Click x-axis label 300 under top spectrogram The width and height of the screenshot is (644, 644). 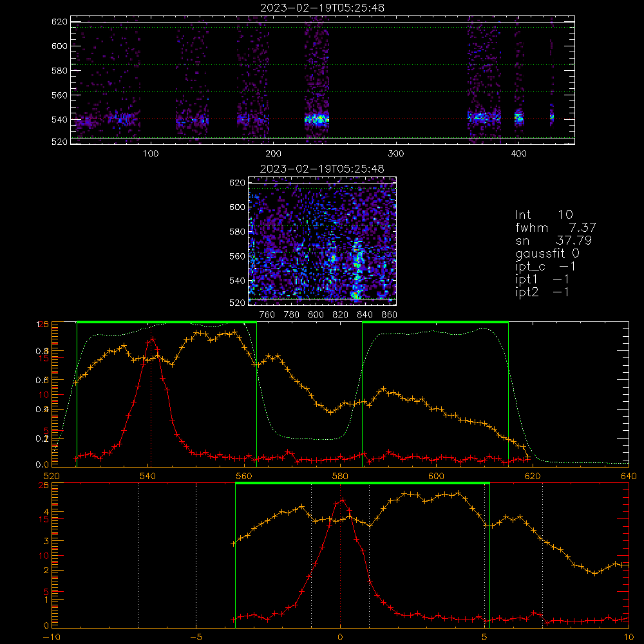click(x=396, y=154)
